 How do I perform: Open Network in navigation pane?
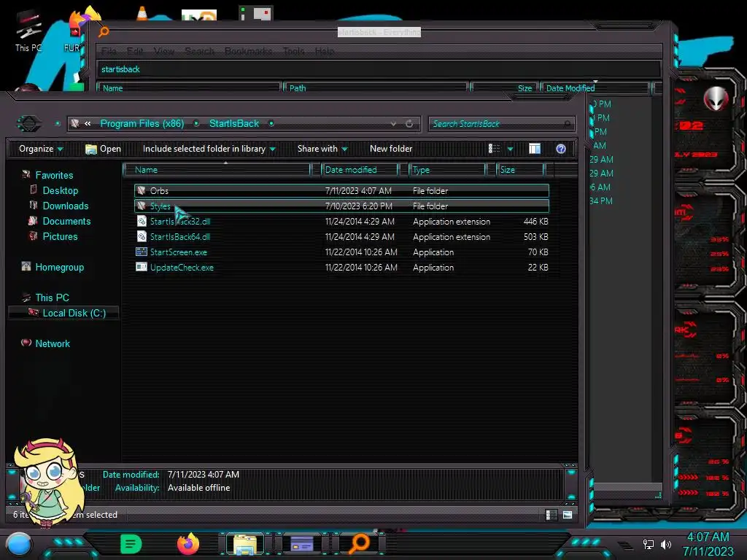tap(53, 343)
